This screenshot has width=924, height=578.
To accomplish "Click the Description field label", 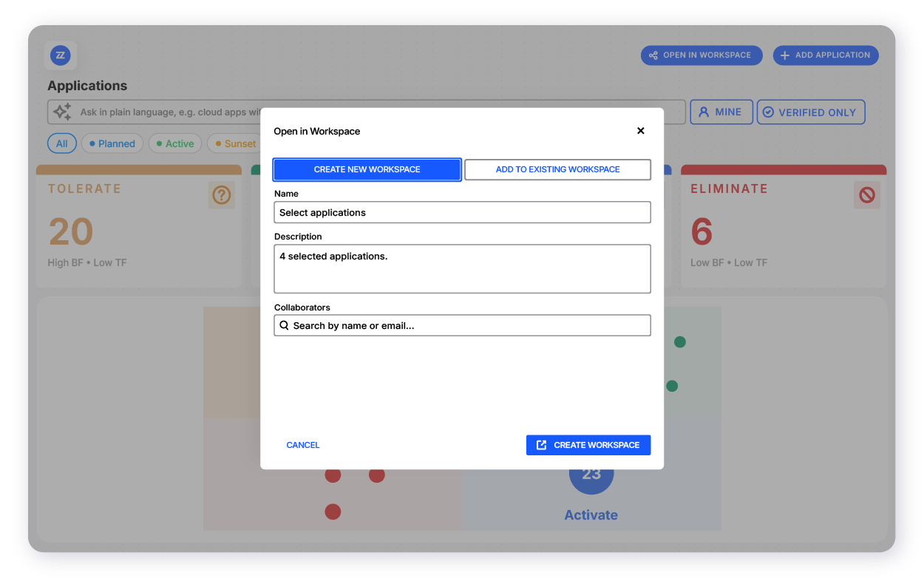I will tap(298, 237).
